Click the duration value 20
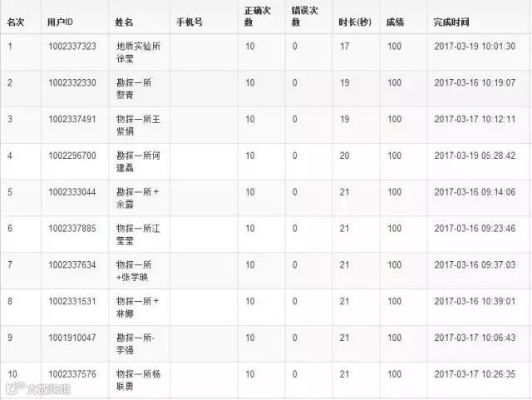The width and height of the screenshot is (532, 400). [345, 156]
